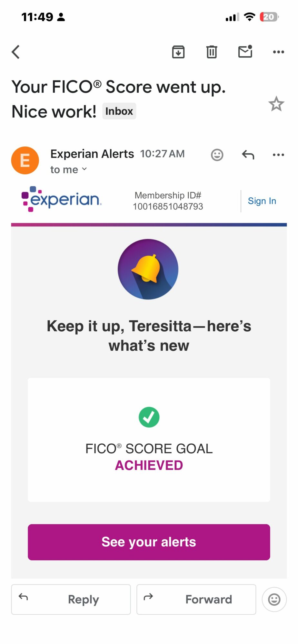Expand the 'to me' recipient details
The width and height of the screenshot is (298, 644).
click(x=68, y=169)
